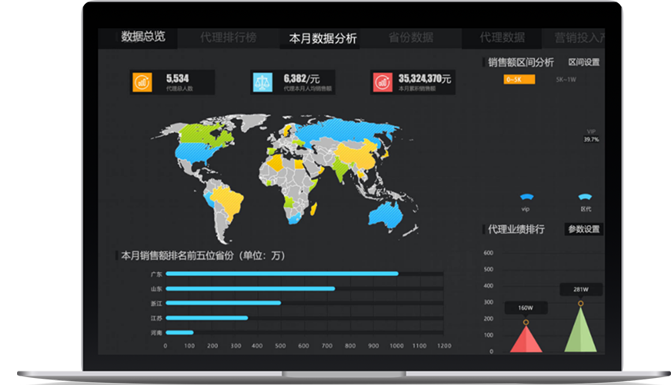Click the red cumulative sales icon
671x385 pixels.
(x=383, y=82)
